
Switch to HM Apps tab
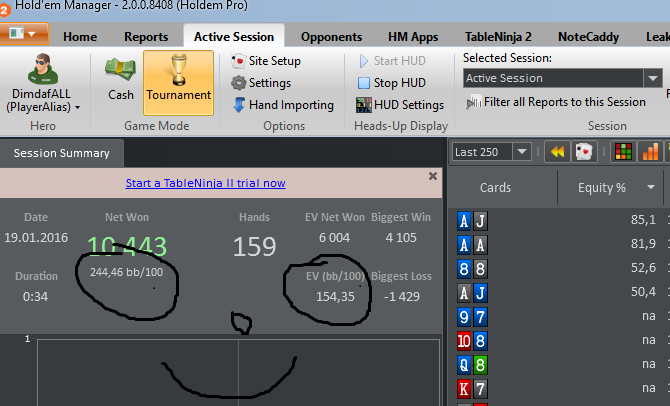(413, 37)
